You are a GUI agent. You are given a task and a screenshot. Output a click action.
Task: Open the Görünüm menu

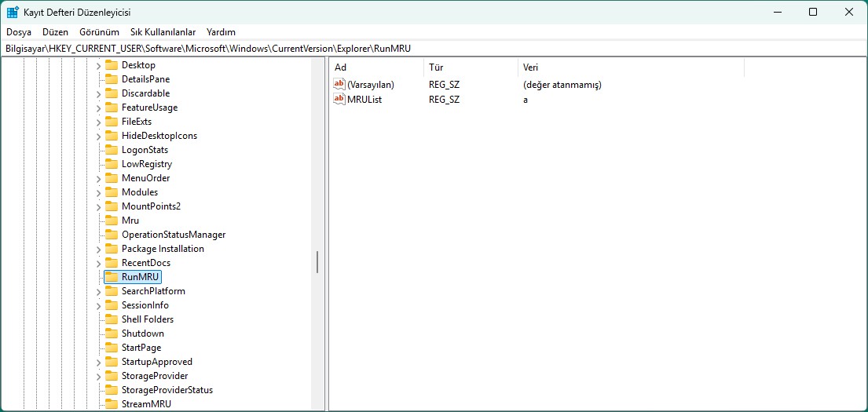(x=99, y=32)
